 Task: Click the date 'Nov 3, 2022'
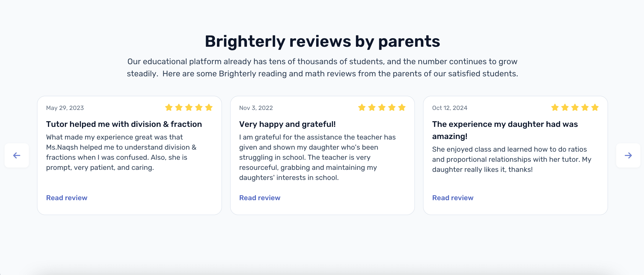(x=256, y=108)
